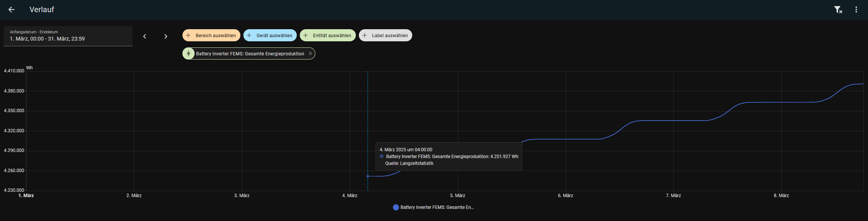The height and width of the screenshot is (221, 868).
Task: Click the blue legend color dot
Action: [396, 207]
